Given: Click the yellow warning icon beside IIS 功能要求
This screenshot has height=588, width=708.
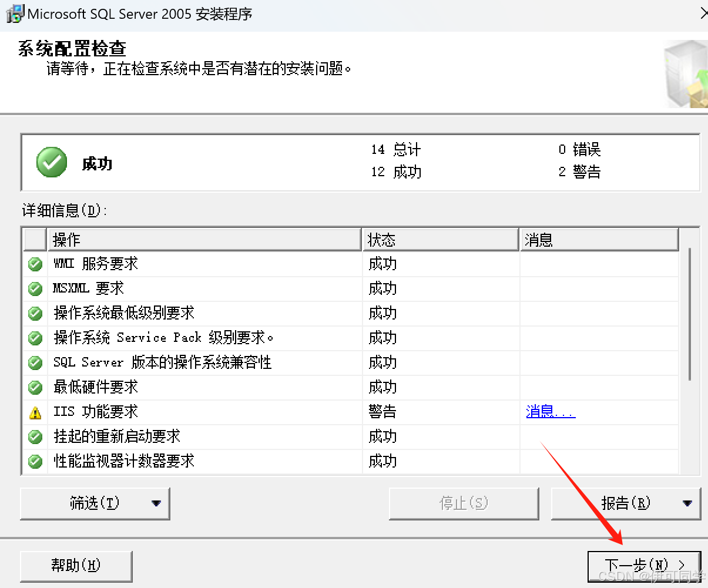Looking at the screenshot, I should 35,413.
